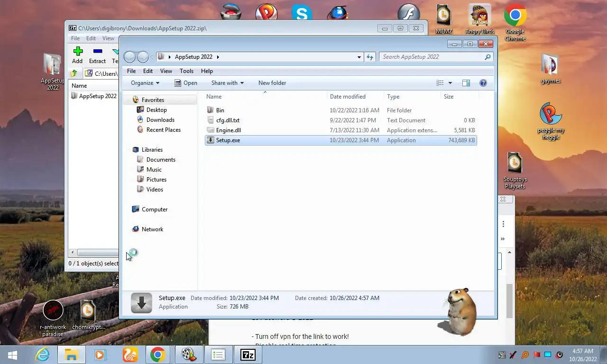Sort by the Type column header
The image size is (607, 364).
pyautogui.click(x=413, y=97)
